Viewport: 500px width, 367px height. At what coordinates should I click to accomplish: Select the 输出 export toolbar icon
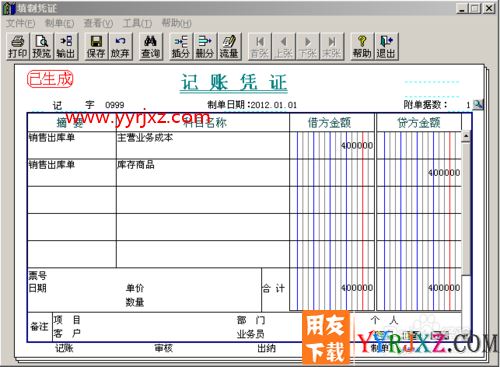(x=66, y=46)
